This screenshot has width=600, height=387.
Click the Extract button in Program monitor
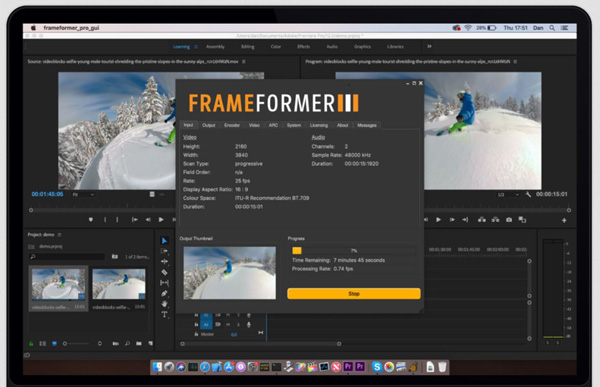coord(495,220)
